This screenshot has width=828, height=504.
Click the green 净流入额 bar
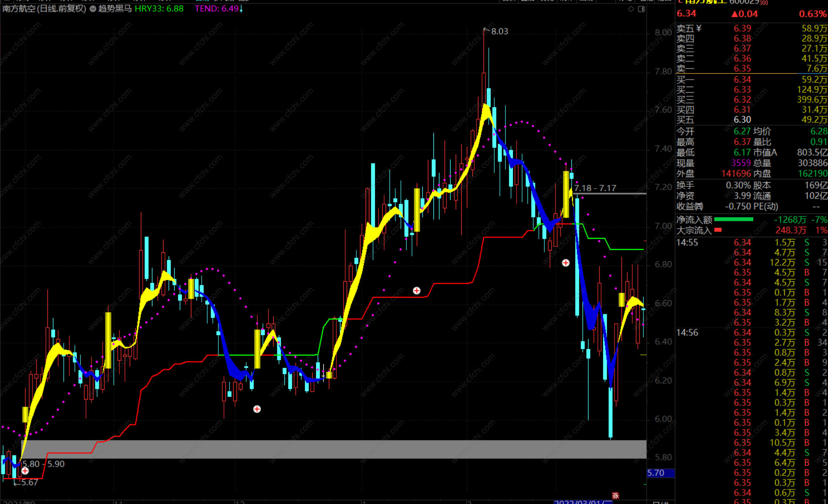[733, 219]
